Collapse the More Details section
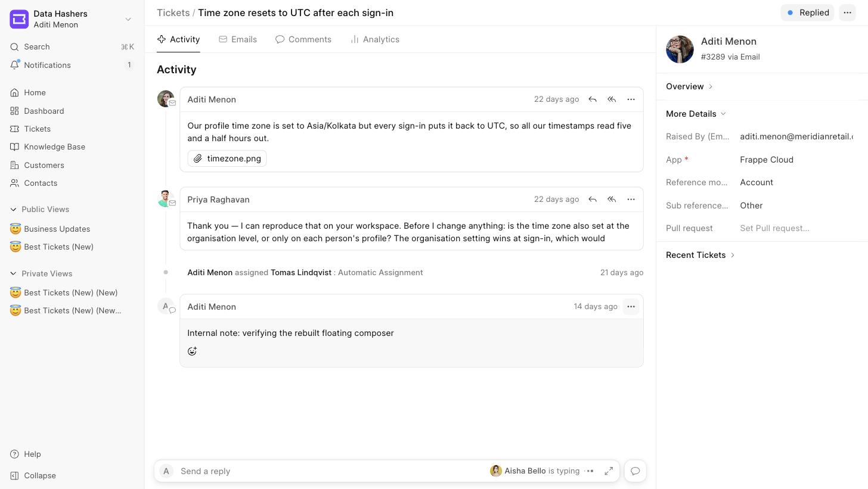 click(x=696, y=114)
